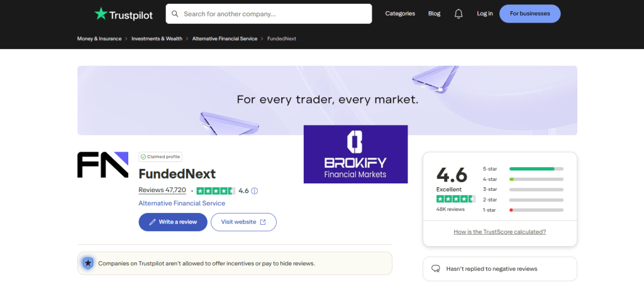The height and width of the screenshot is (287, 644).
Task: Filter reviews by 4-star rating row
Action: 523,179
